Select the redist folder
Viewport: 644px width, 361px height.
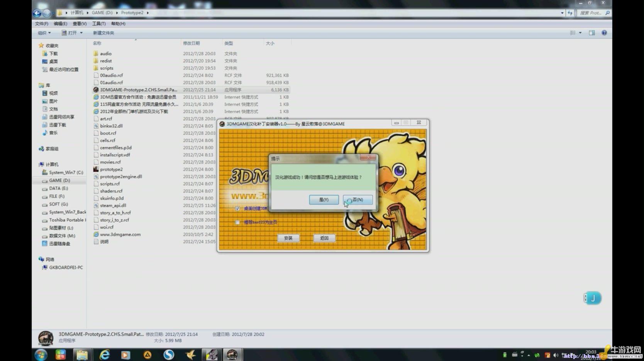[x=106, y=61]
